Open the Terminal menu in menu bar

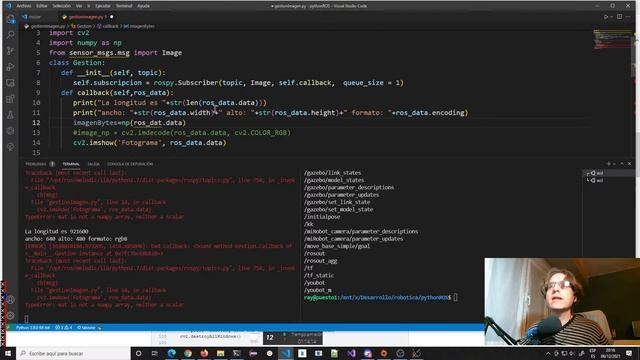124,6
